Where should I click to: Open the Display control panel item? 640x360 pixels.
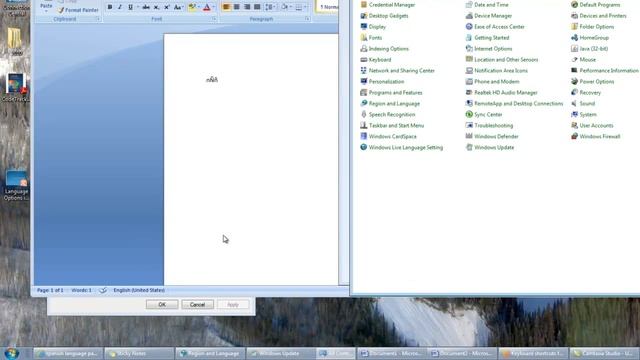coord(373,27)
